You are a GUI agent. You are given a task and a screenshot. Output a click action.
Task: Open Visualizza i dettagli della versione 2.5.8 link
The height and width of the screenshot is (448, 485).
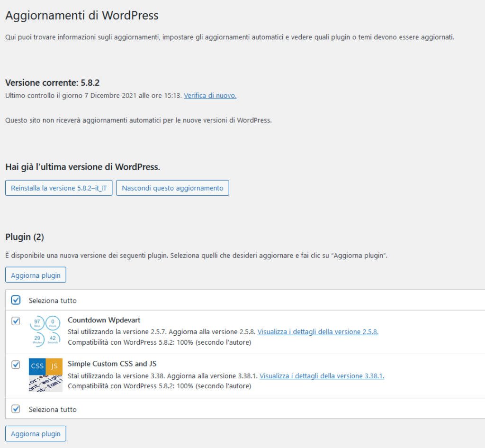(318, 331)
